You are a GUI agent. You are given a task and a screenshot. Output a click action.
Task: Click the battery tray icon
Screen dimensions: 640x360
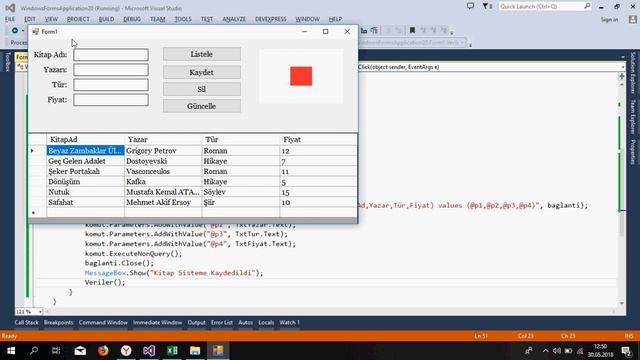[x=568, y=351]
